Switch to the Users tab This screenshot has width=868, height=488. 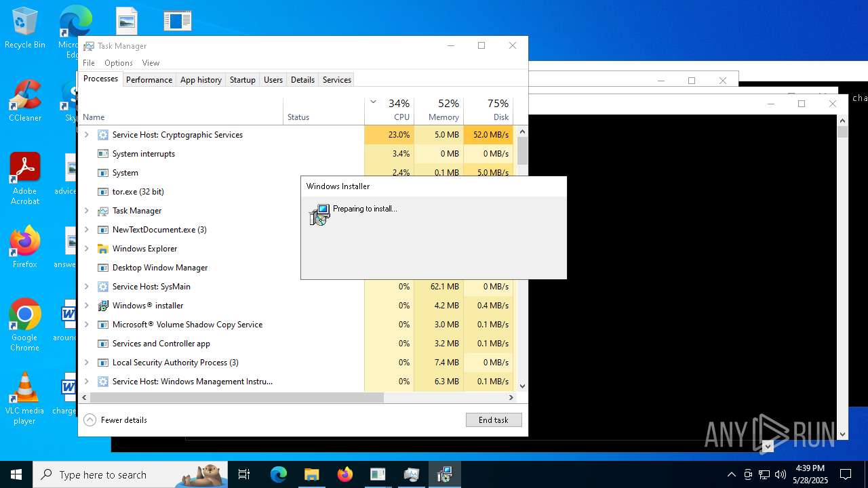(x=273, y=80)
